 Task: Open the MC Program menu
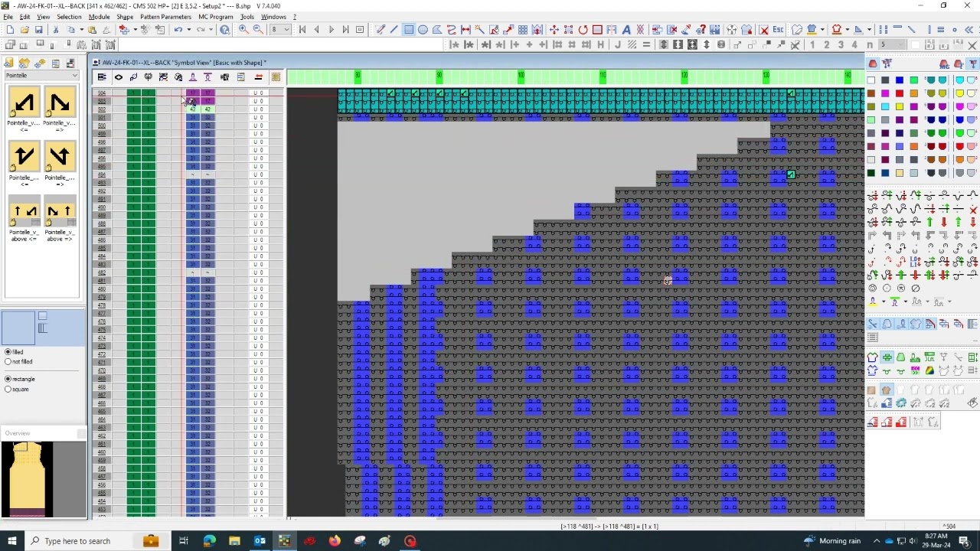[216, 17]
